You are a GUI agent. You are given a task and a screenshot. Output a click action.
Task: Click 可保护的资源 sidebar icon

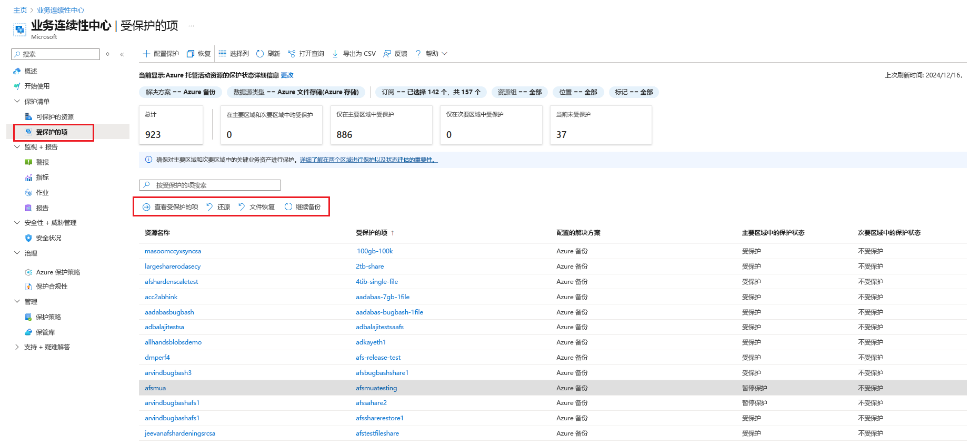(x=28, y=117)
